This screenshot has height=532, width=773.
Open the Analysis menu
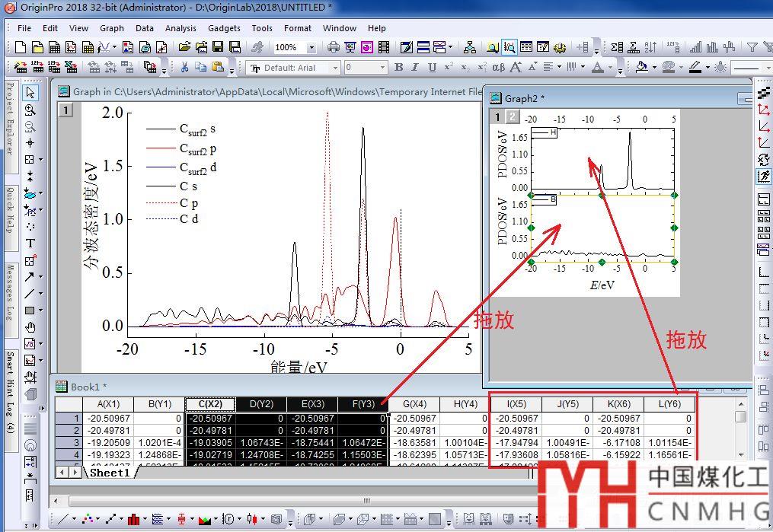(180, 28)
